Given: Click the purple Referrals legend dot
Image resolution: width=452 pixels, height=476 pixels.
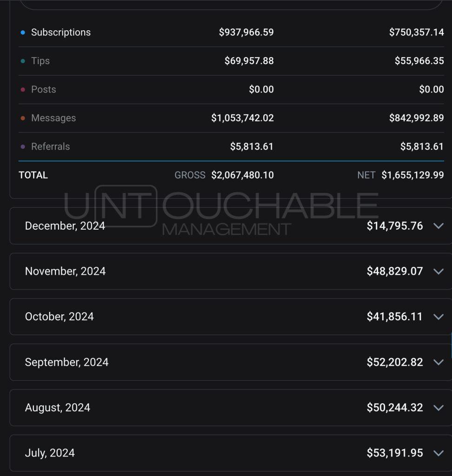Looking at the screenshot, I should coord(23,146).
